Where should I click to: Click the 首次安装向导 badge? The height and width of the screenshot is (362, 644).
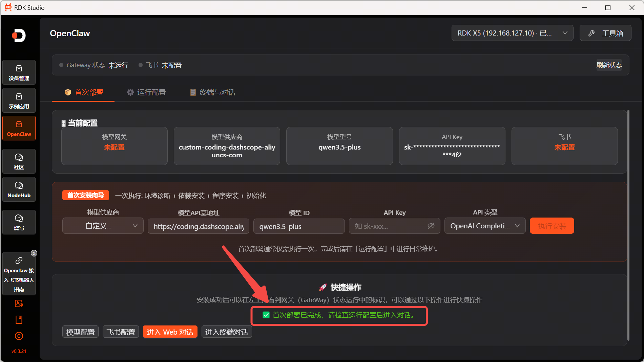[86, 195]
